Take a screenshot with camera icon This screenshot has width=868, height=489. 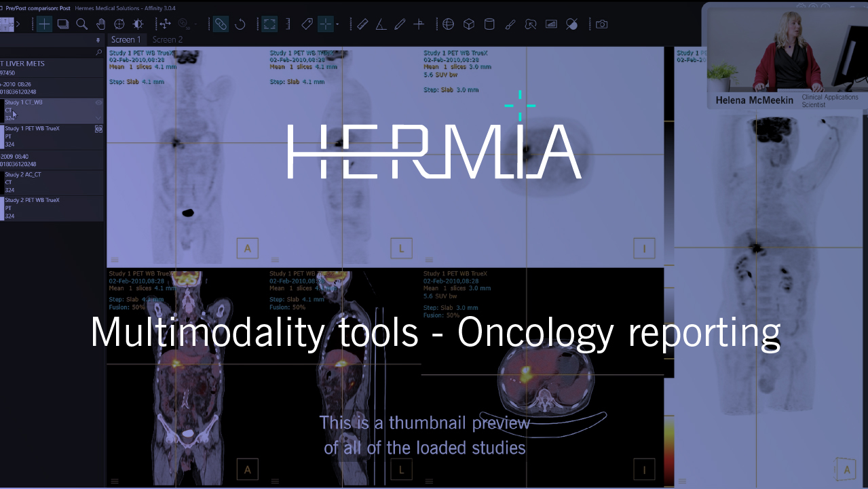click(x=601, y=24)
